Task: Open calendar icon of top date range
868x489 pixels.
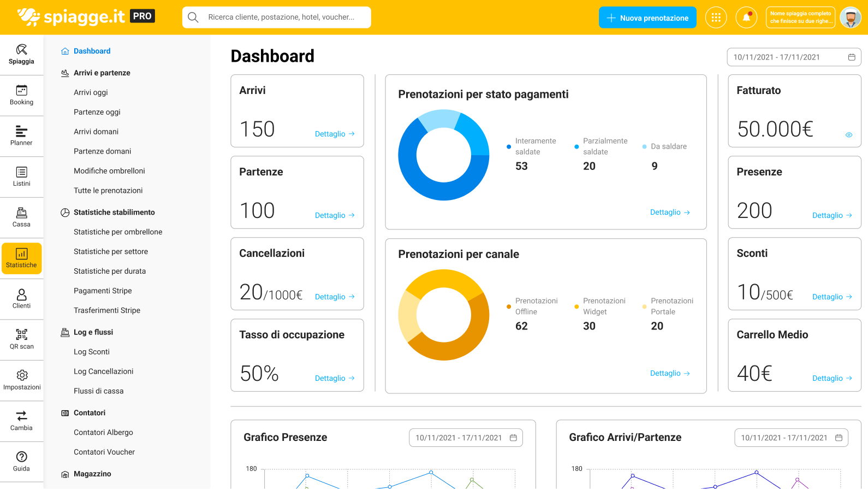Action: (x=852, y=57)
